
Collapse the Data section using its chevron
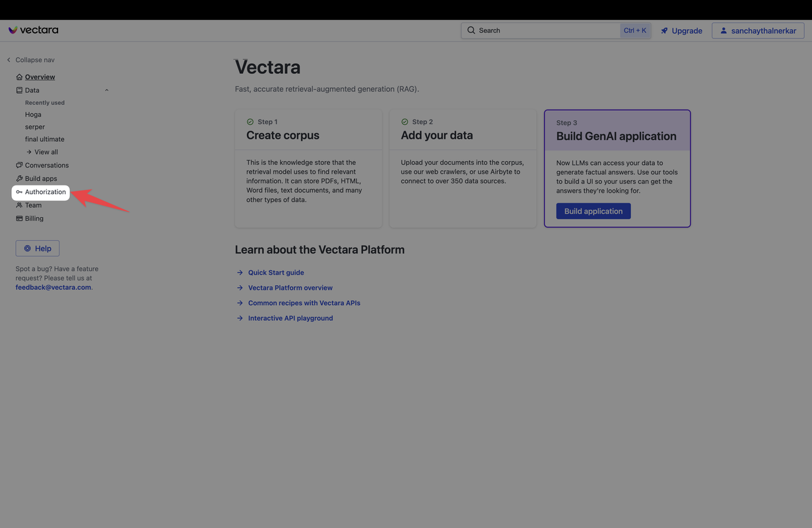coord(106,90)
